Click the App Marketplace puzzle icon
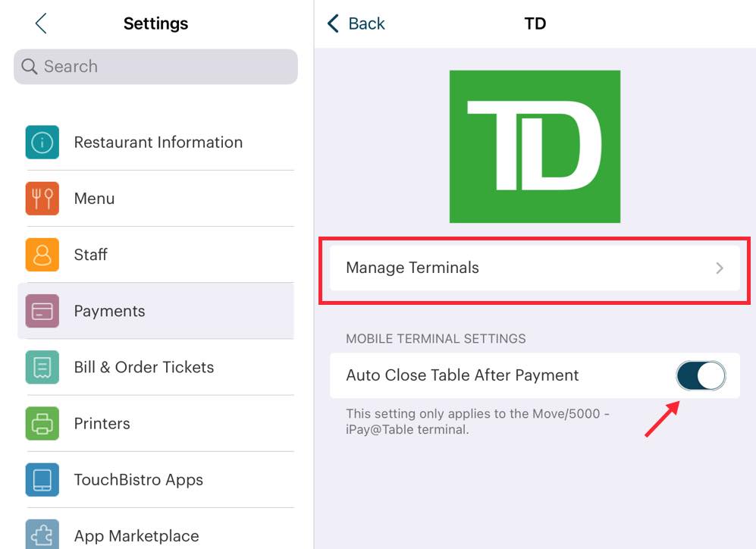Image resolution: width=756 pixels, height=549 pixels. point(42,535)
